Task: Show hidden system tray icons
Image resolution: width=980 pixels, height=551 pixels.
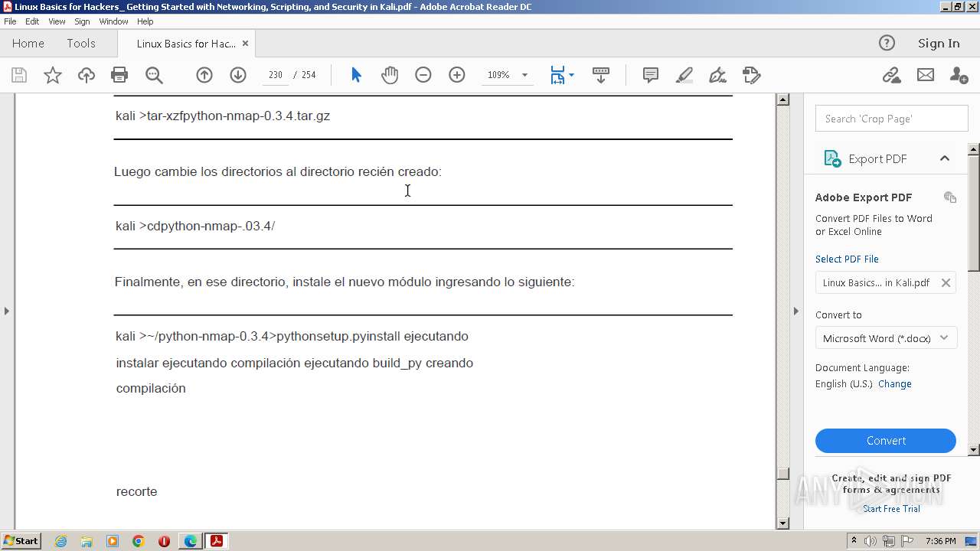Action: click(854, 541)
